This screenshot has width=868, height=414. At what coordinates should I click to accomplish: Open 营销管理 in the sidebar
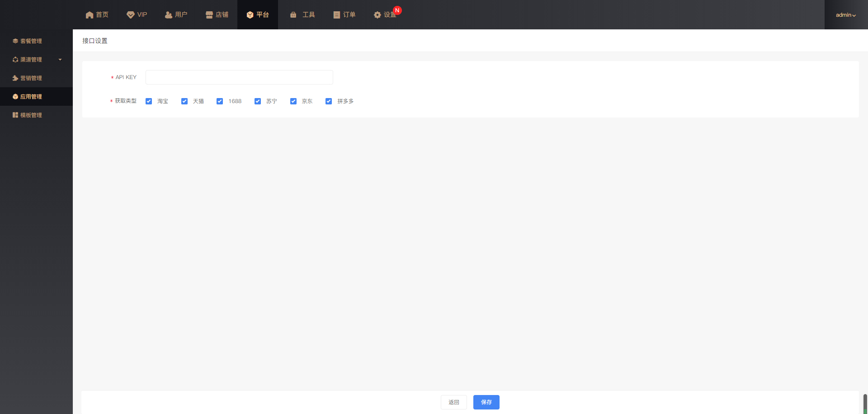pos(31,78)
